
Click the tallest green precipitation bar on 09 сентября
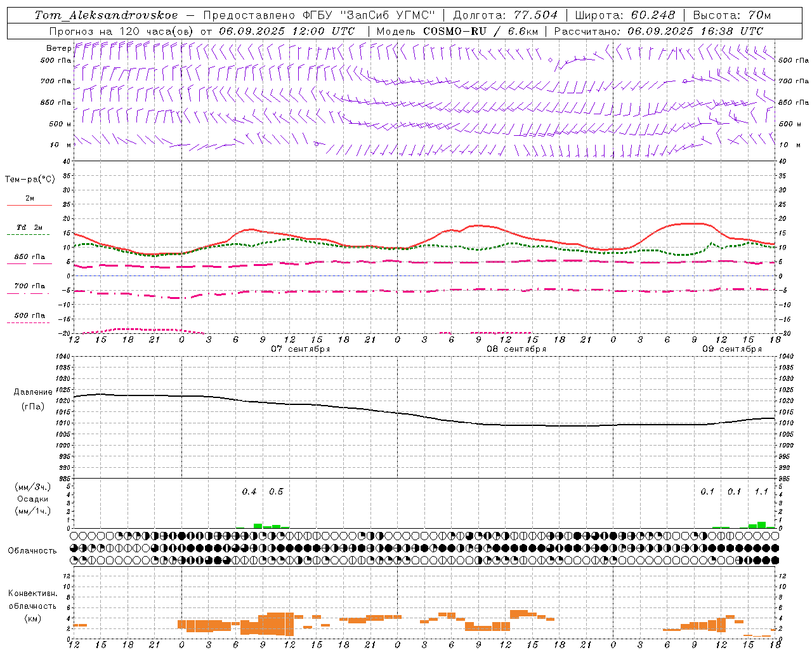point(761,525)
